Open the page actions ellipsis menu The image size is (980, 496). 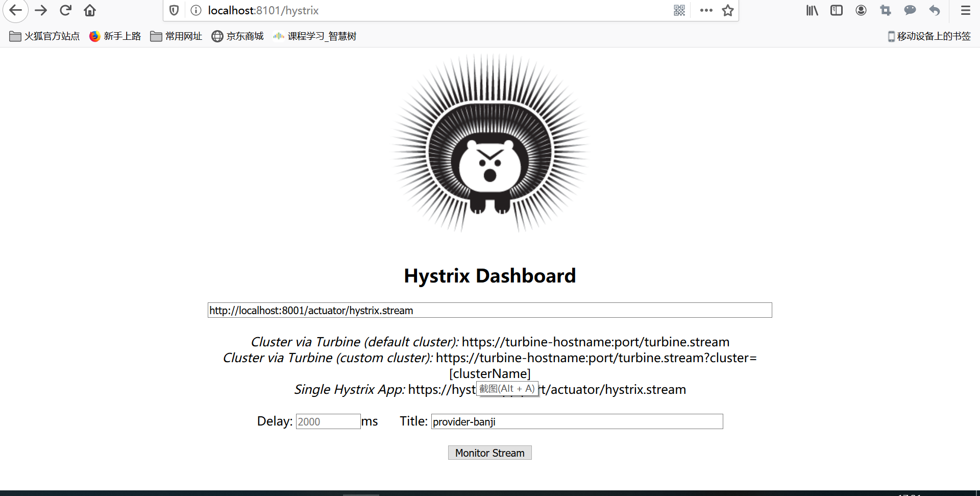pyautogui.click(x=706, y=10)
